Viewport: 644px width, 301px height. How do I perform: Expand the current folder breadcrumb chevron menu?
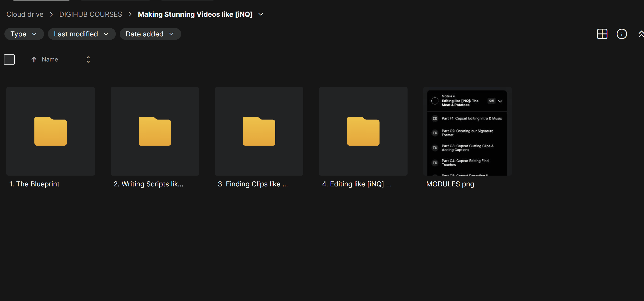point(261,15)
